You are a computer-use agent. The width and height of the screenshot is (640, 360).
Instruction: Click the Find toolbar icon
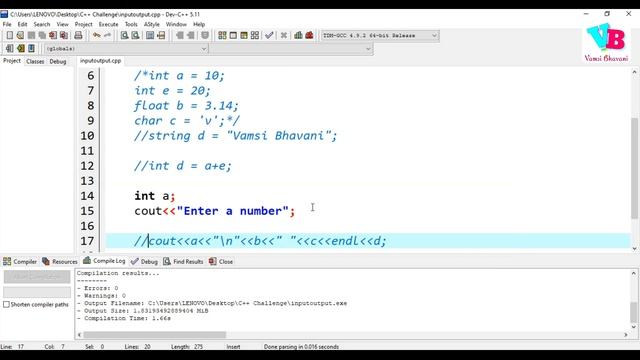coord(124,36)
